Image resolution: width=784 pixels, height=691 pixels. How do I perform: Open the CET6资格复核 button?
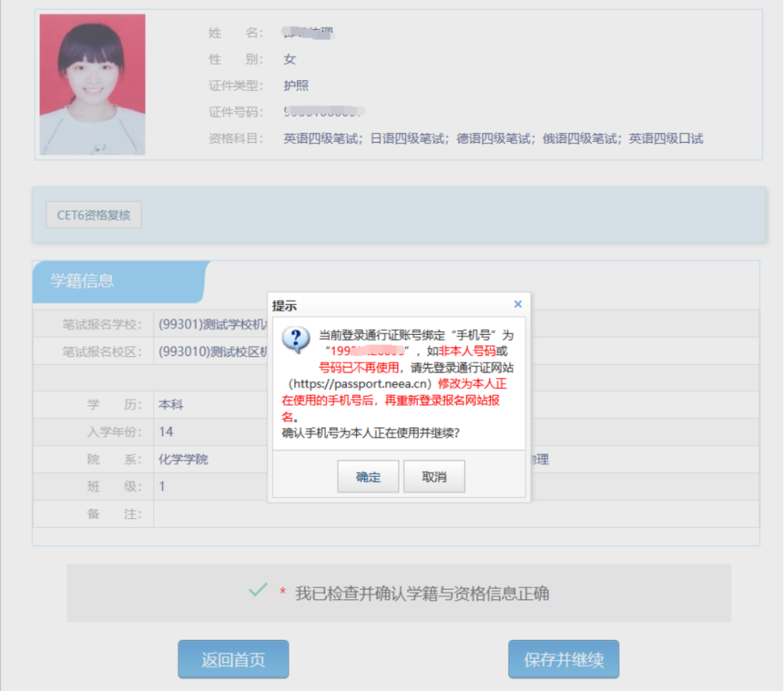[x=94, y=216]
